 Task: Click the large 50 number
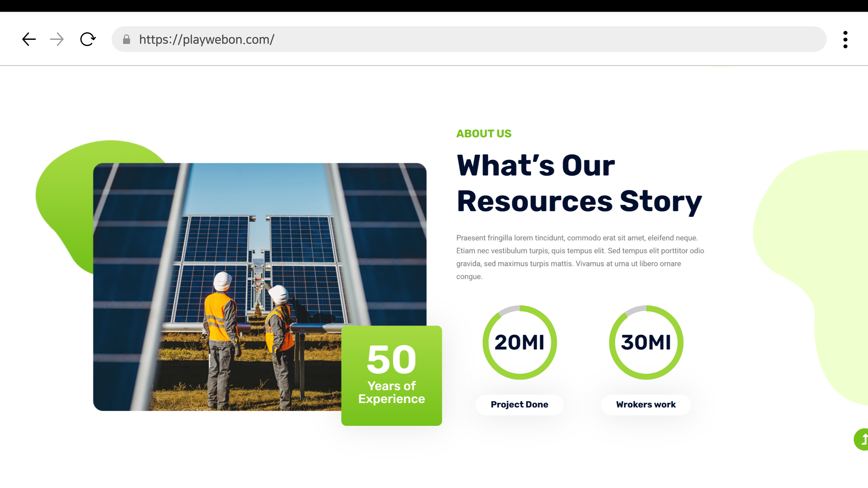(x=392, y=359)
